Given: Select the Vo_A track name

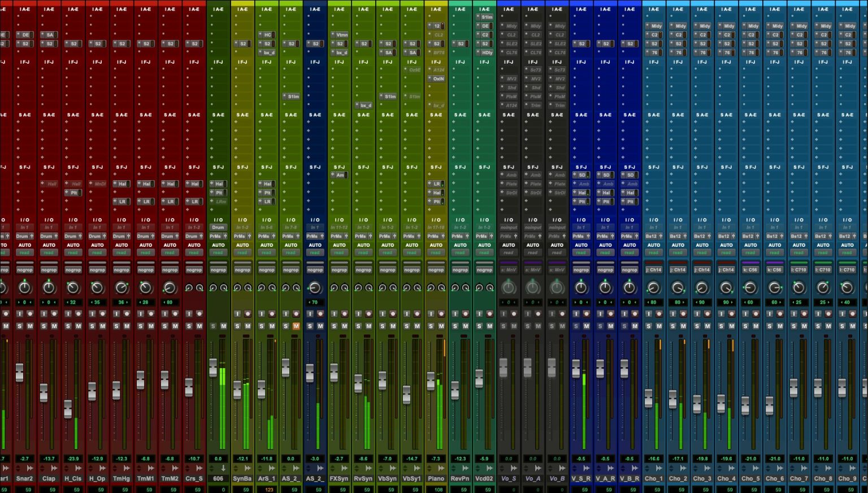Looking at the screenshot, I should 532,478.
